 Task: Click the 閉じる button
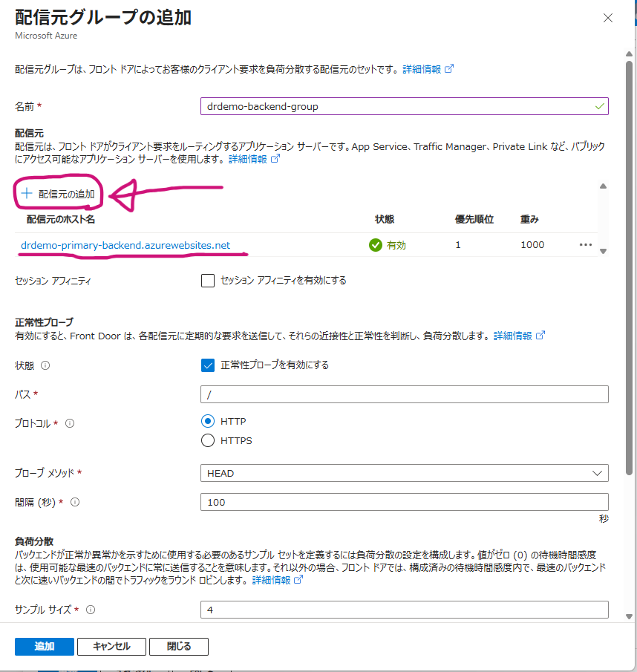[179, 647]
